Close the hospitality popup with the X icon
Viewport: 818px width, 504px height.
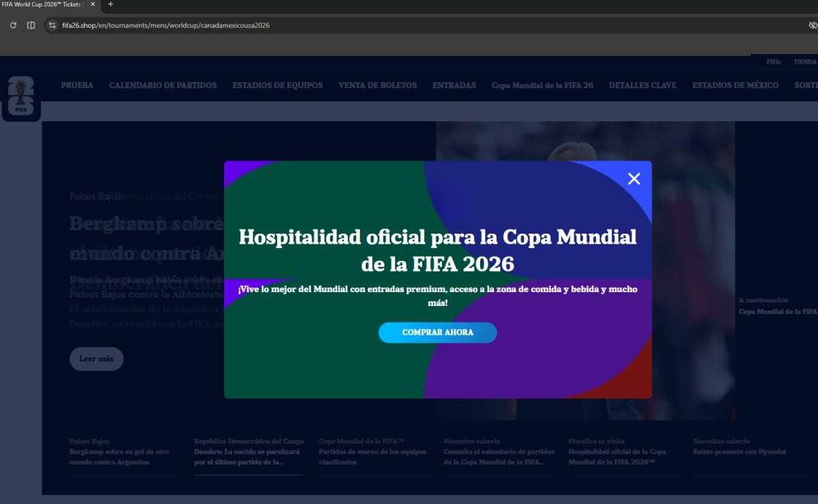[634, 178]
